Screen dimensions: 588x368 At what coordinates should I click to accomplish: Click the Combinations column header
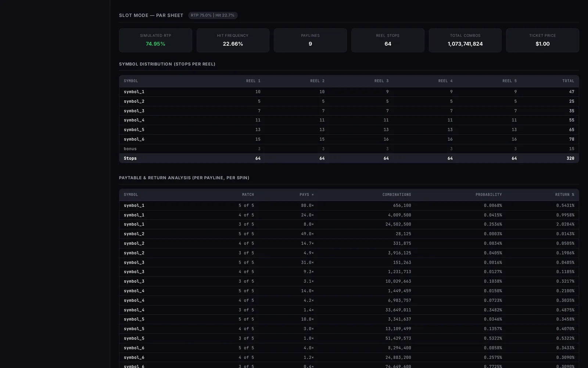[x=397, y=195]
